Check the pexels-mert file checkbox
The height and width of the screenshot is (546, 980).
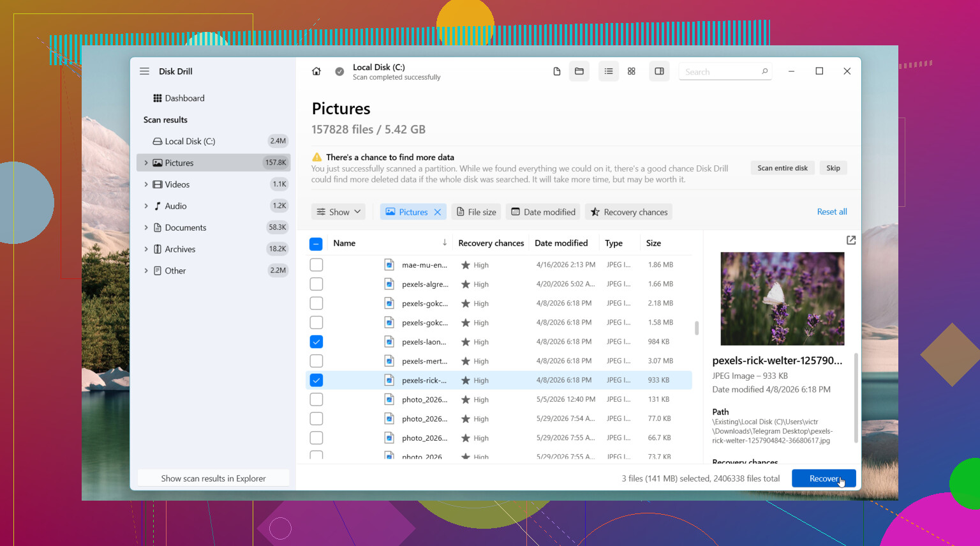[x=316, y=361]
